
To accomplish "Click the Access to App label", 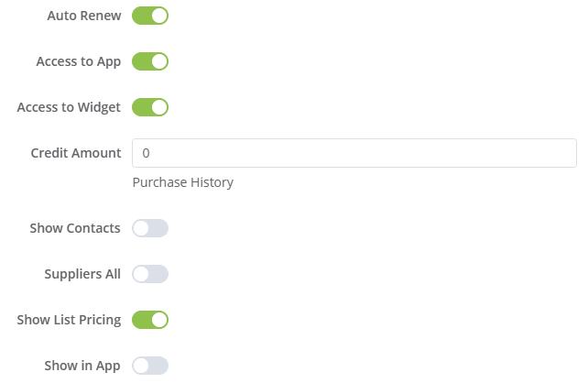I will [78, 61].
